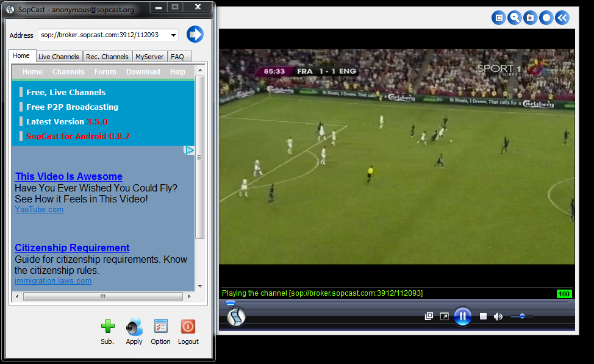Open Help in the page nav bar
The width and height of the screenshot is (594, 364).
[x=177, y=71]
